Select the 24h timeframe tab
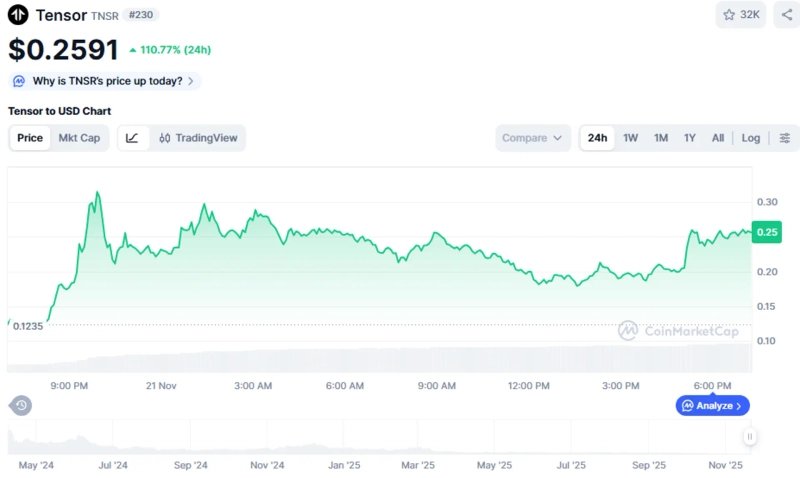This screenshot has height=478, width=800. pyautogui.click(x=597, y=138)
